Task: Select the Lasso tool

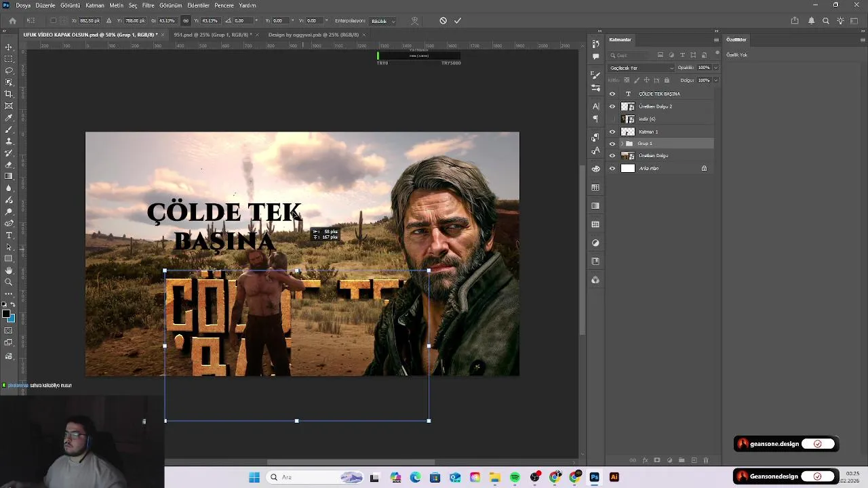Action: pos(9,70)
